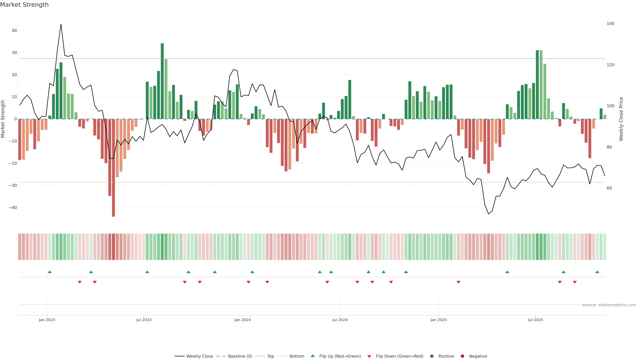Click the Jan 2023 x-axis label
This screenshot has width=644, height=362.
click(47, 320)
